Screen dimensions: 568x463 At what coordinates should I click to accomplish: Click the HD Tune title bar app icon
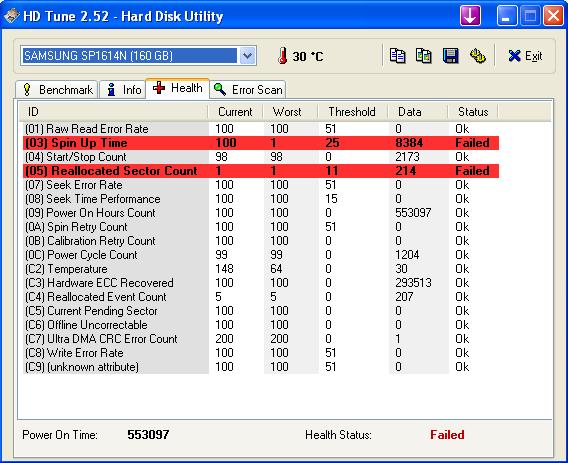(12, 16)
